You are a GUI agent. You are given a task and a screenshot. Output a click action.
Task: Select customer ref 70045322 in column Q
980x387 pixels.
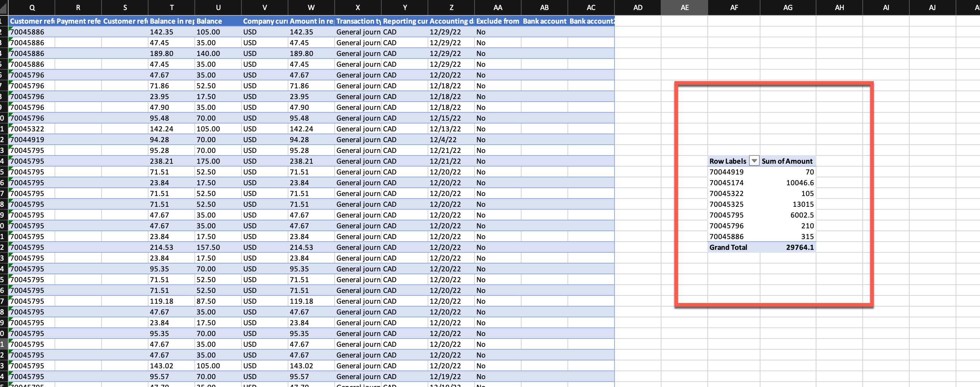click(x=32, y=129)
